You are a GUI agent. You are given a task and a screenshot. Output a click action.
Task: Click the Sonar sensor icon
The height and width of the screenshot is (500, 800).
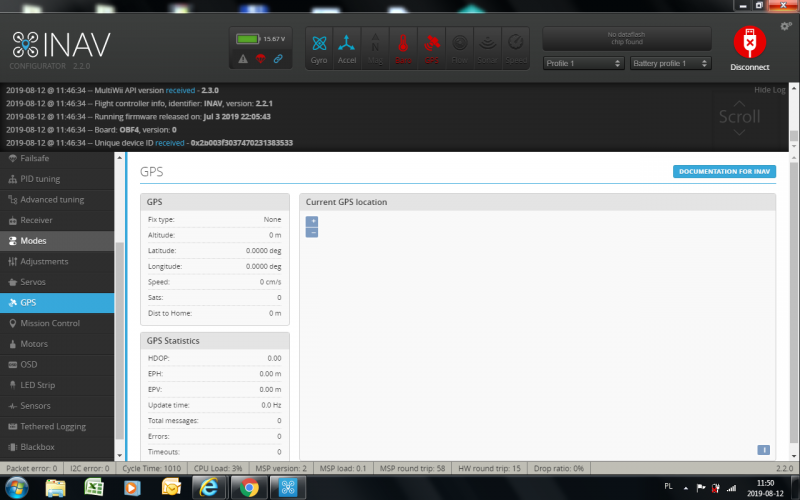click(x=487, y=47)
